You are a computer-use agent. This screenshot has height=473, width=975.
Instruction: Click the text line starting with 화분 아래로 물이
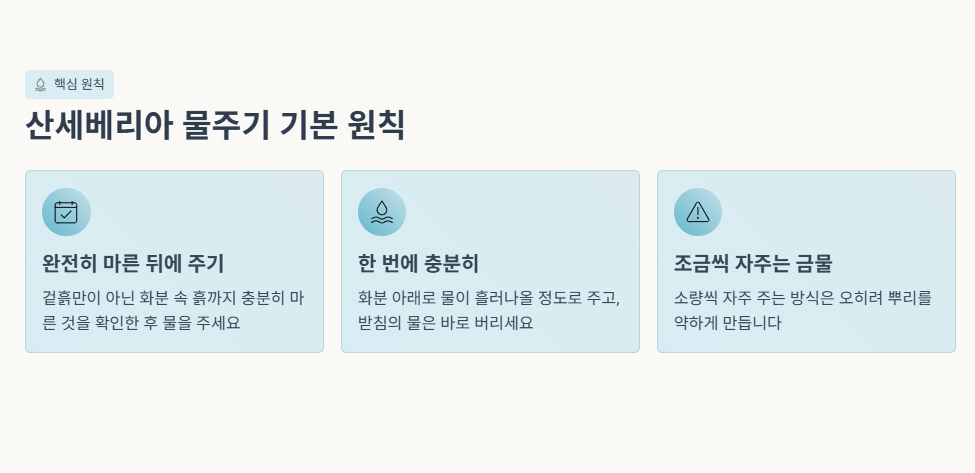click(489, 298)
